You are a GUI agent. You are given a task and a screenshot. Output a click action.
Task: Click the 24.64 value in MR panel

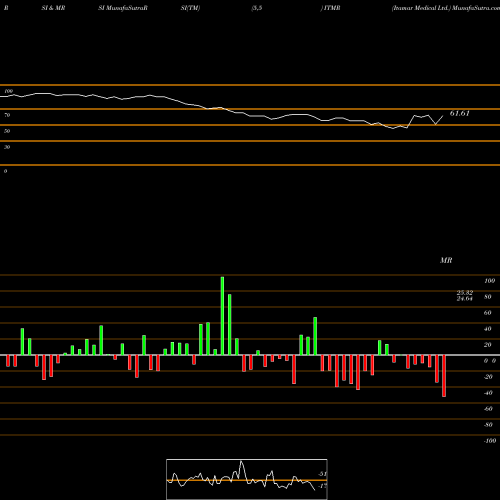click(465, 298)
